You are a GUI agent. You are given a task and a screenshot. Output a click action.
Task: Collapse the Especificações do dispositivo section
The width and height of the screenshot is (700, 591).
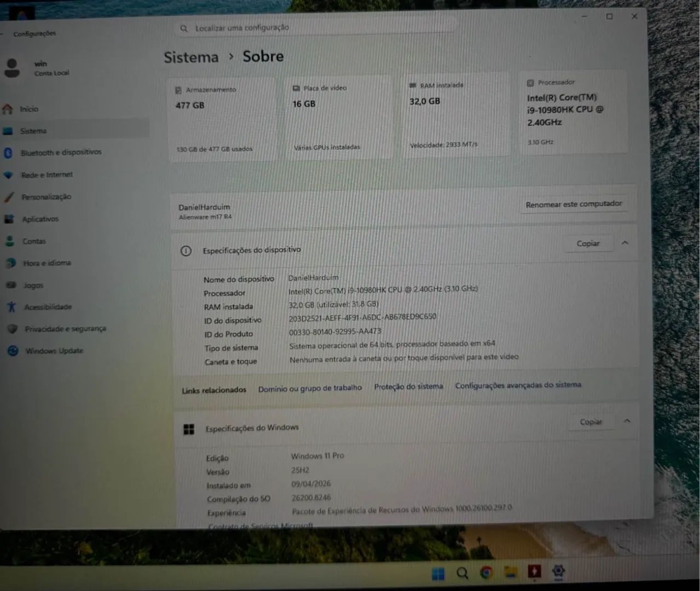625,243
